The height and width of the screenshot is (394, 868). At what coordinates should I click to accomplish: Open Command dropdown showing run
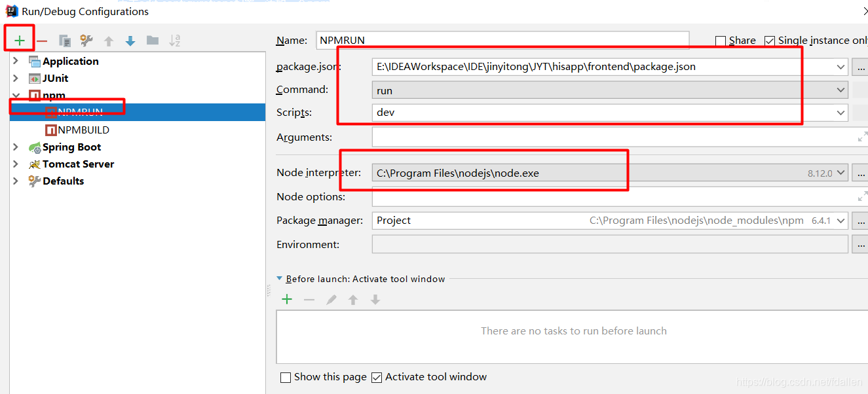tap(840, 90)
